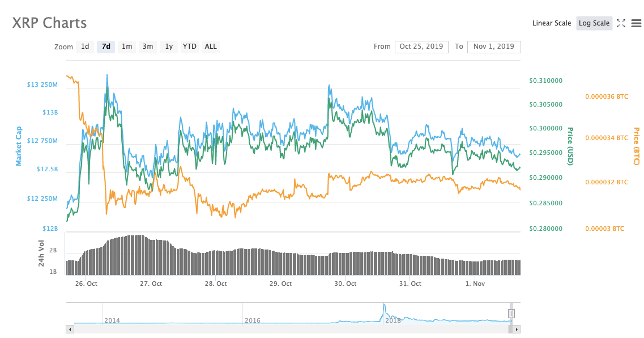Click the 0.00003 BTC label

coord(604,229)
